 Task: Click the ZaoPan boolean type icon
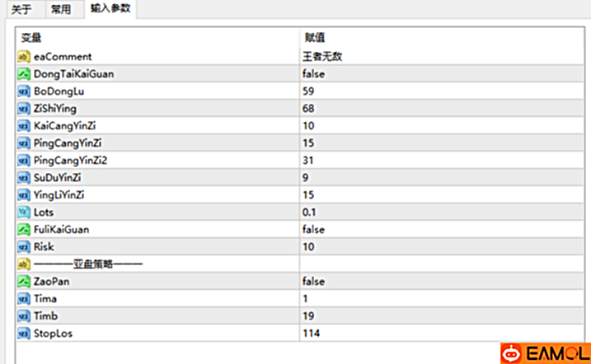[x=24, y=281]
